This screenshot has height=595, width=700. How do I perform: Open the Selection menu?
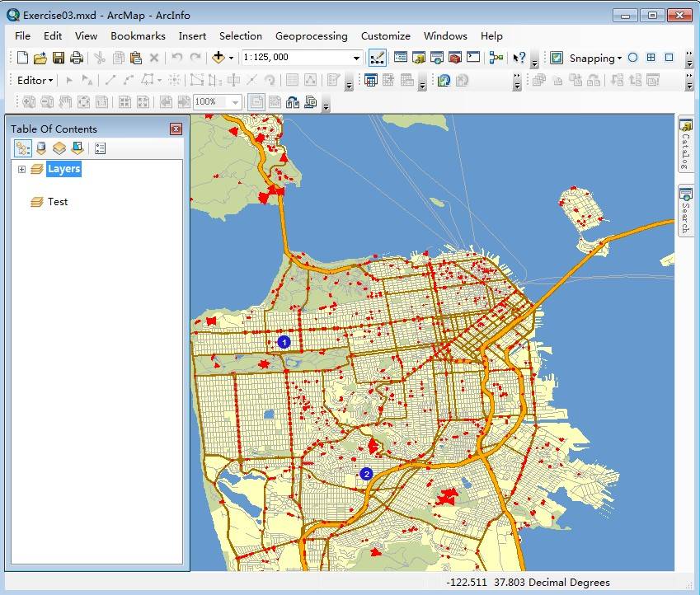pyautogui.click(x=241, y=35)
